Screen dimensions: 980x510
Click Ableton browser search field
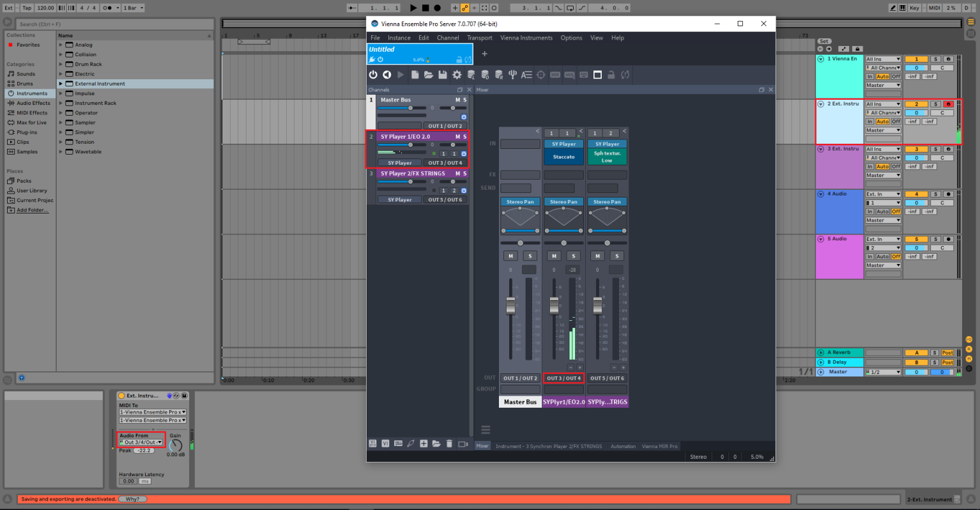click(x=114, y=24)
